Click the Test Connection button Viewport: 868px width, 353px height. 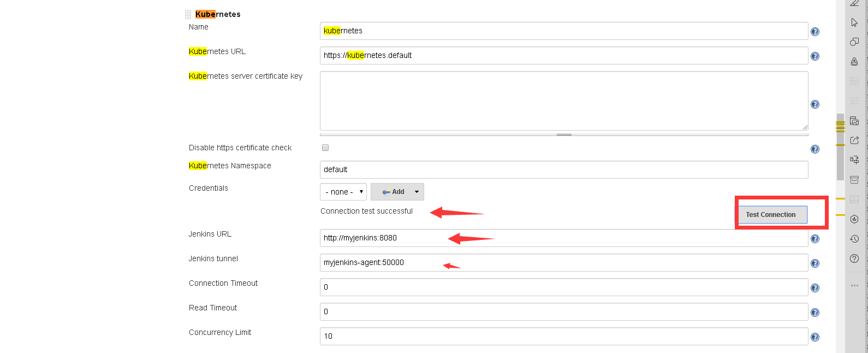click(x=772, y=215)
